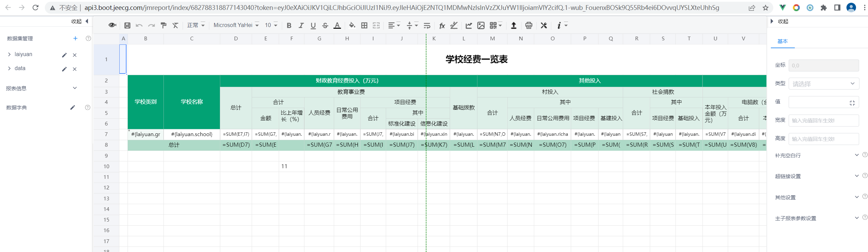Merge selected cells with the merge icon

pos(376,25)
